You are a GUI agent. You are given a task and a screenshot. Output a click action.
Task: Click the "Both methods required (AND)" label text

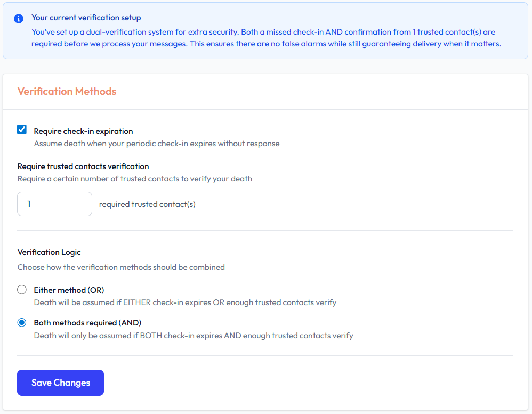click(x=87, y=323)
